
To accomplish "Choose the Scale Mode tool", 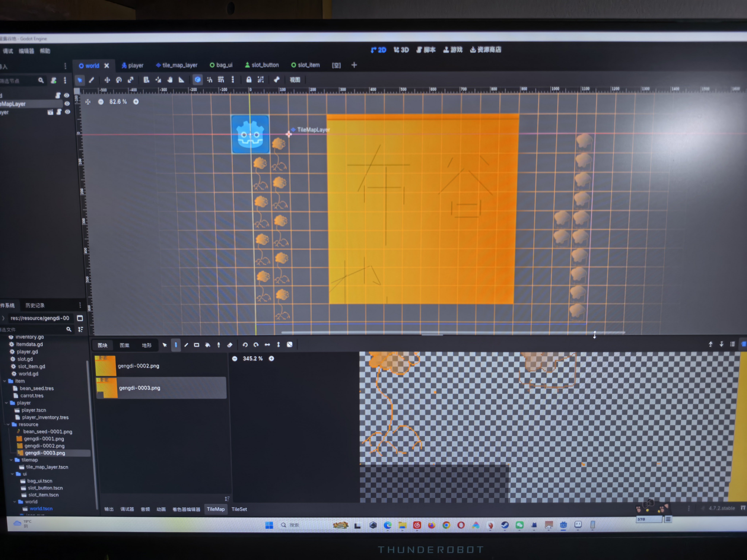I will click(131, 80).
